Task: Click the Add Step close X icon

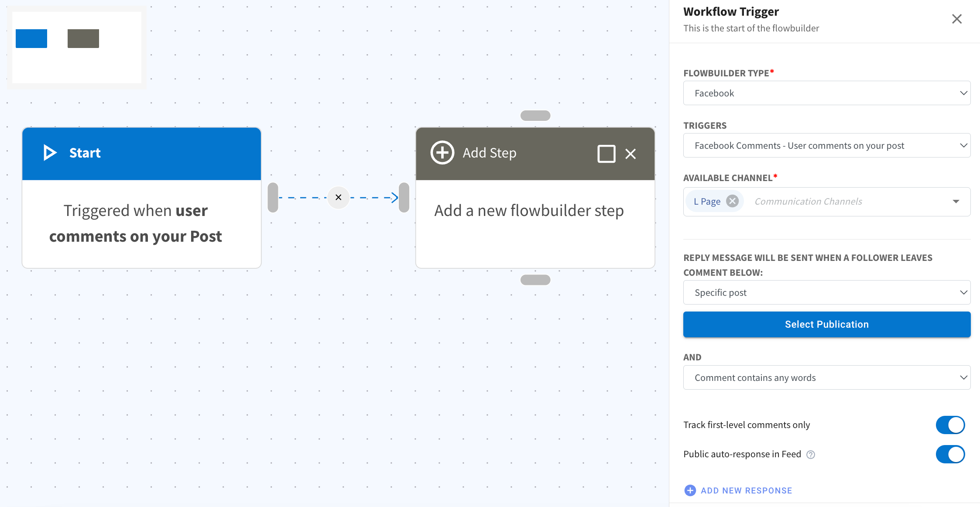Action: 631,154
